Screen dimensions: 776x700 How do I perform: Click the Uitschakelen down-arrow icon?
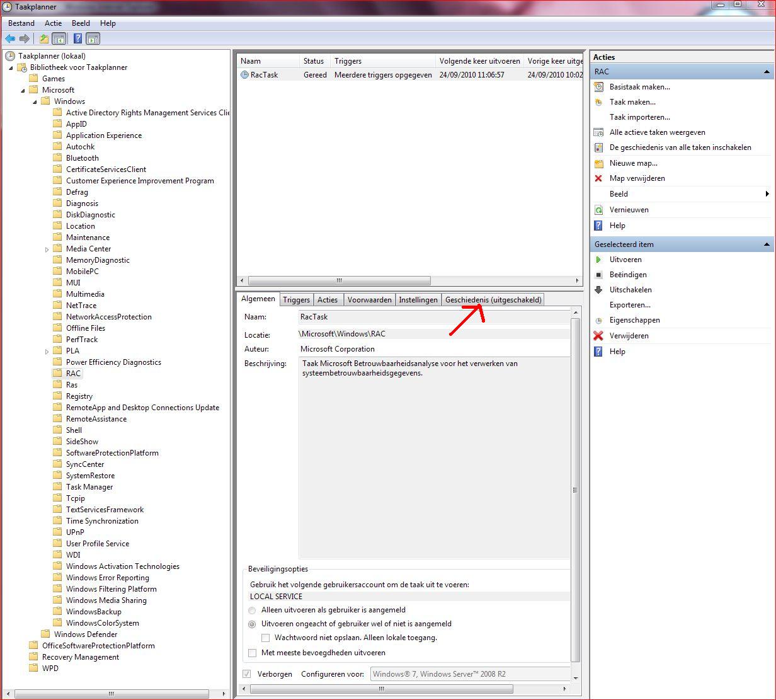(x=599, y=290)
